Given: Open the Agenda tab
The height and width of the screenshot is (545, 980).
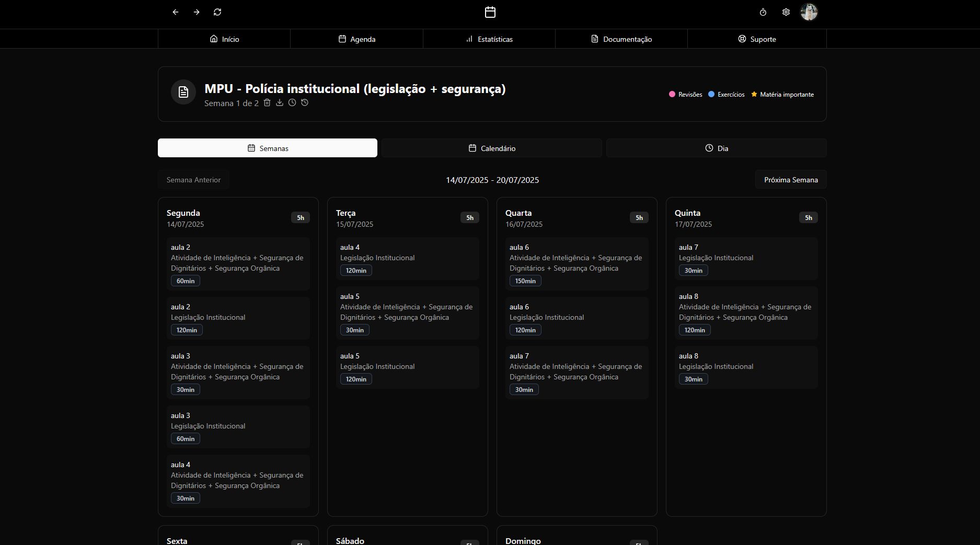Looking at the screenshot, I should (357, 39).
